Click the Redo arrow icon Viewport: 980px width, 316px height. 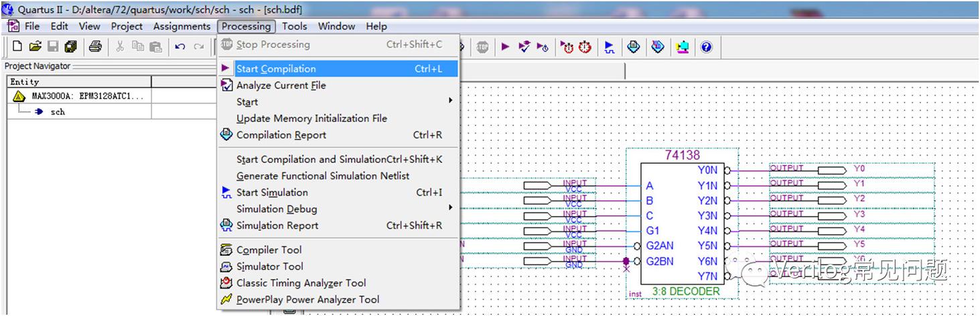198,46
